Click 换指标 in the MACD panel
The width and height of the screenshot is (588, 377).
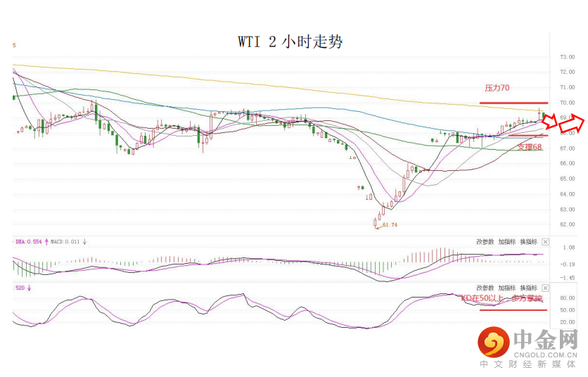[x=529, y=242]
